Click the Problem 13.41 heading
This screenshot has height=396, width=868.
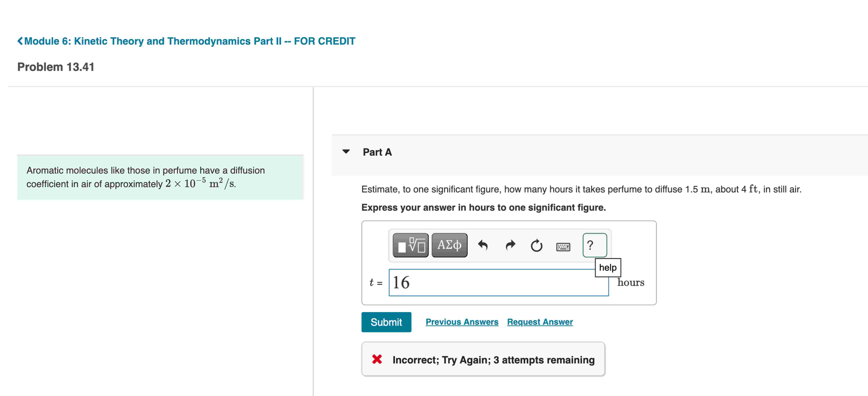click(56, 67)
